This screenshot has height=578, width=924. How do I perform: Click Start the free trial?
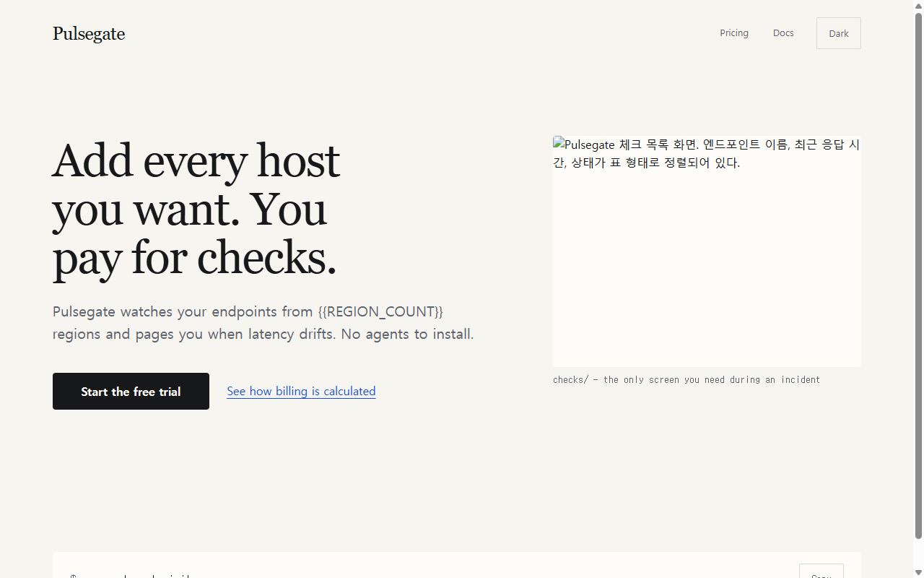[131, 392]
